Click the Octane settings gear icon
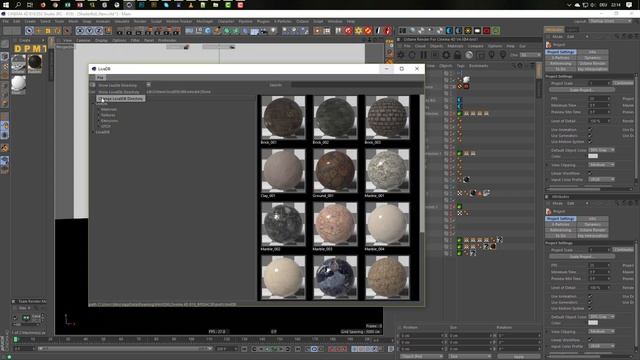Image resolution: width=640 pixels, height=360 pixels. pos(446,55)
